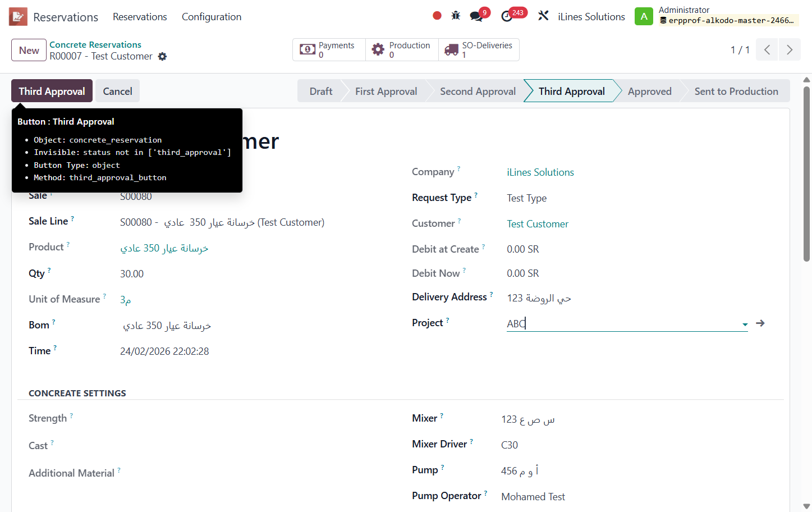The width and height of the screenshot is (812, 512).
Task: Go to the previous record arrow
Action: tap(767, 49)
